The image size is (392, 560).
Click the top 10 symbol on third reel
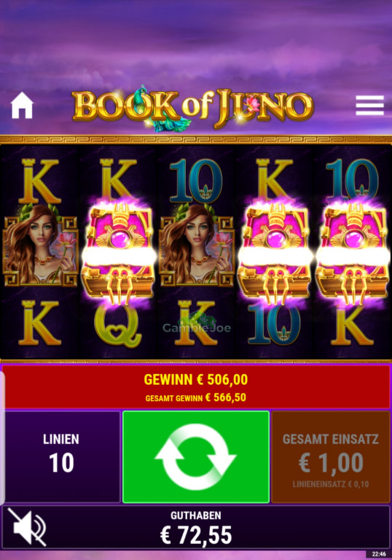[196, 182]
